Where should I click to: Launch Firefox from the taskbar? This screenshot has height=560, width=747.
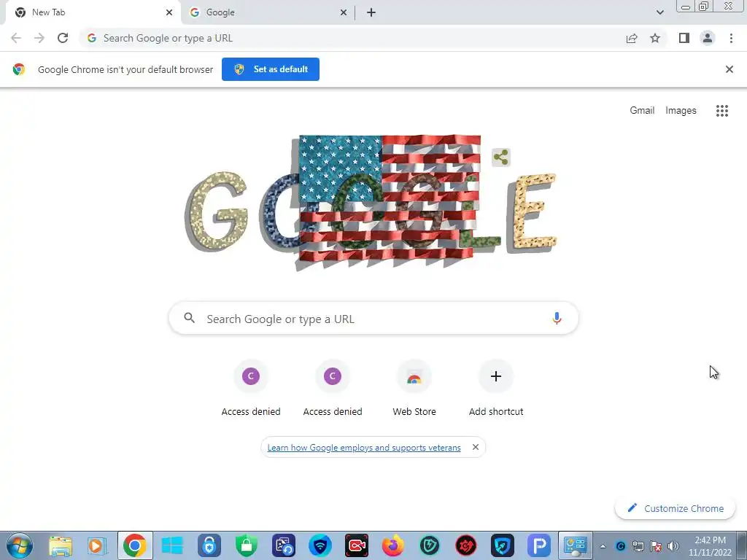[x=393, y=545]
